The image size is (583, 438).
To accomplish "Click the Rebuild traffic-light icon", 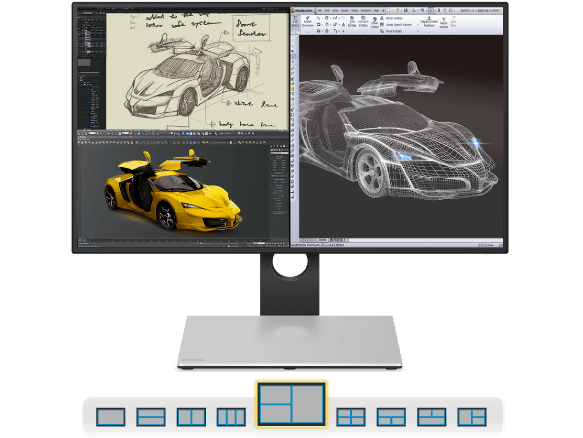I will [439, 10].
